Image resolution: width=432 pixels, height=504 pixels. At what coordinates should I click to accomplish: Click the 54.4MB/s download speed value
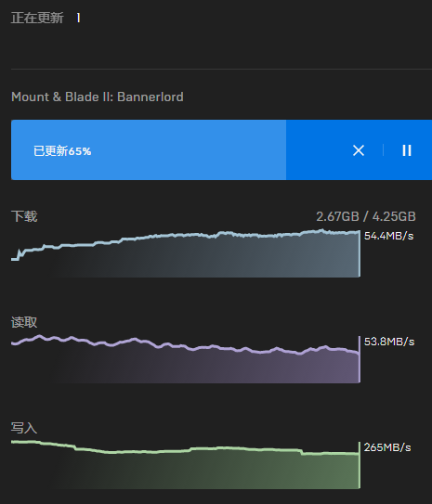coord(388,236)
